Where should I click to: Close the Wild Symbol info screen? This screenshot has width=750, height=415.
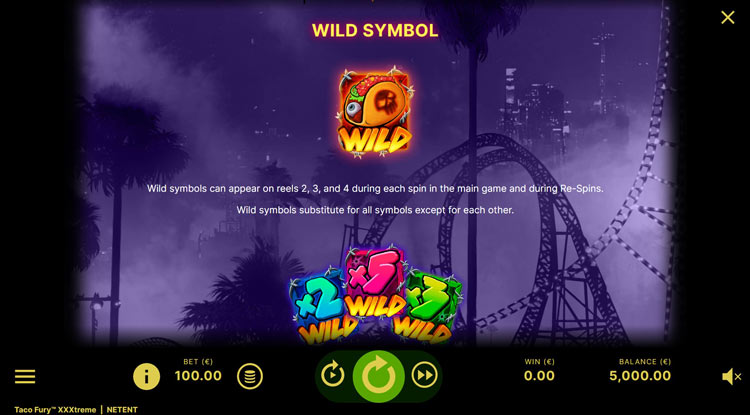[x=728, y=18]
